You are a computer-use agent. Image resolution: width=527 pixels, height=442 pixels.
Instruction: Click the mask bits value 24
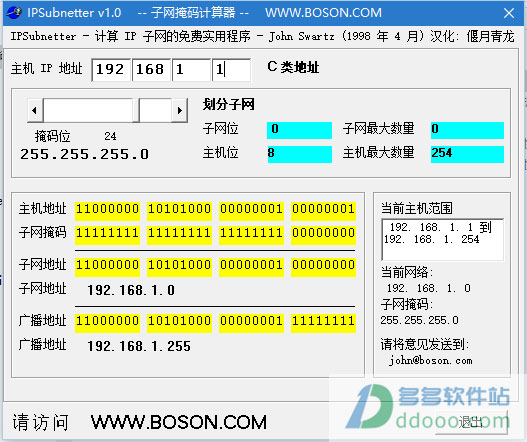(110, 136)
